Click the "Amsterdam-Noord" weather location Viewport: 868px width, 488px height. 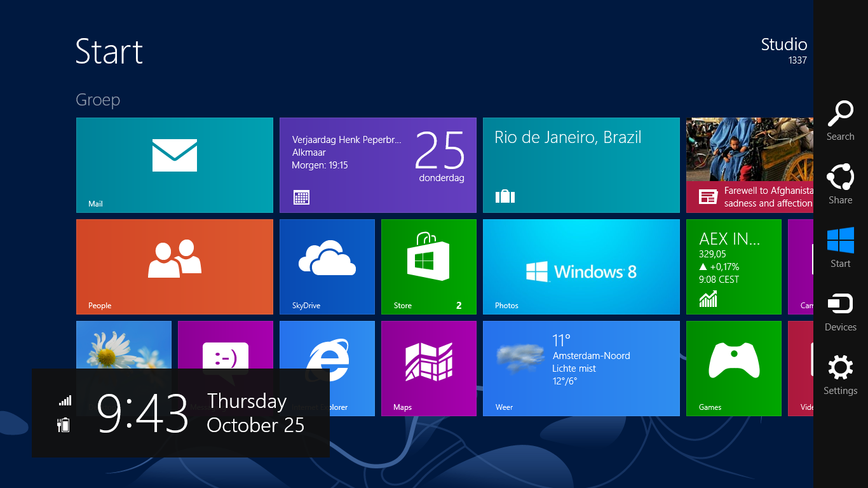point(592,356)
